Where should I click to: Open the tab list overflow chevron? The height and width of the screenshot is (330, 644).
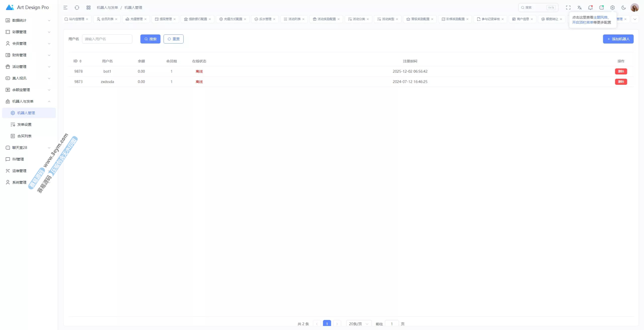tap(635, 19)
